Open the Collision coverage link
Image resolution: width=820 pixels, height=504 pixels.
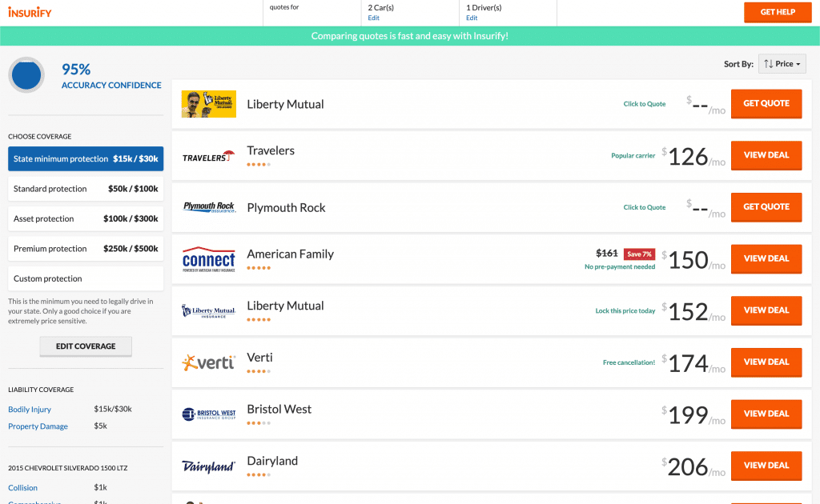(x=22, y=488)
